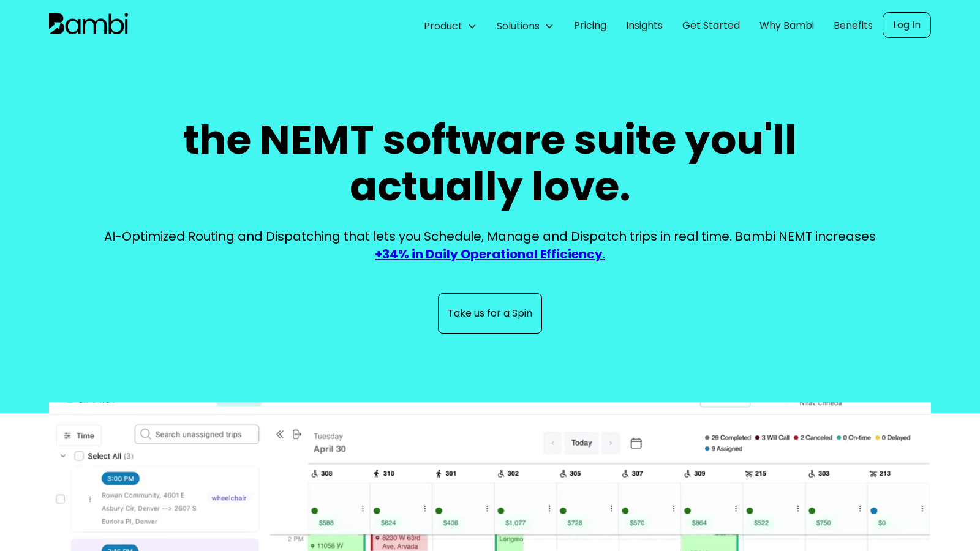Click the Time filter button
The image size is (980, 551).
coord(79,435)
